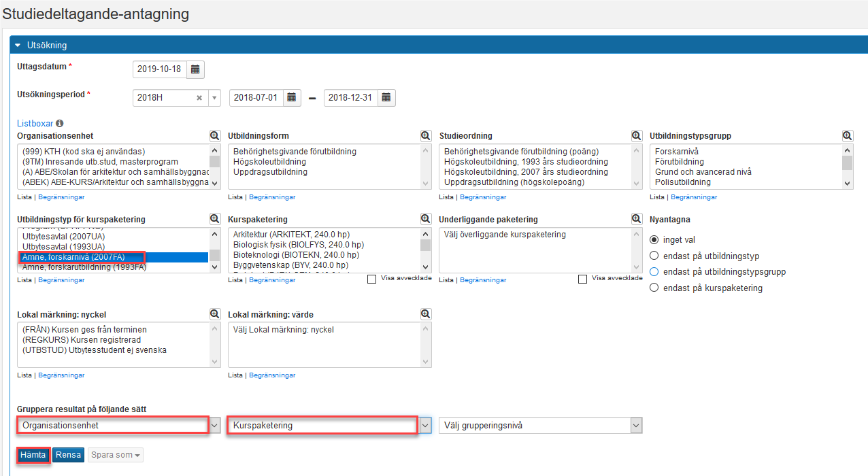Toggle Visa avvecklade under Underliggande paketering
Viewport: 868px width, 476px height.
(583, 279)
